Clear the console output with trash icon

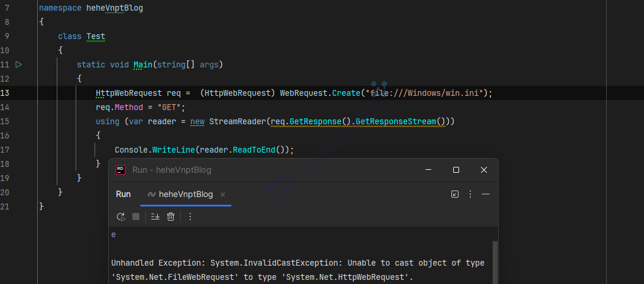pyautogui.click(x=171, y=217)
